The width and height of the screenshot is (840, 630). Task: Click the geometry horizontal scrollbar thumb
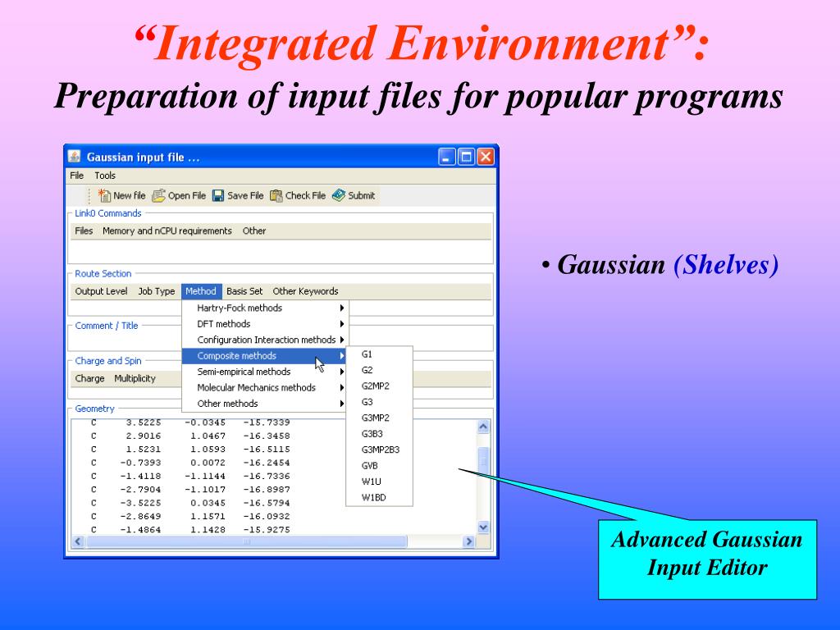(246, 541)
